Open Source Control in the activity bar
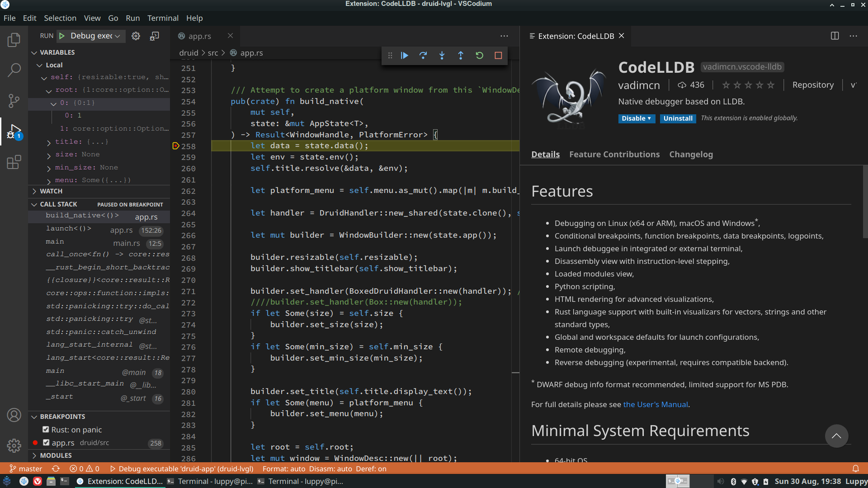Image resolution: width=868 pixels, height=488 pixels. click(14, 101)
